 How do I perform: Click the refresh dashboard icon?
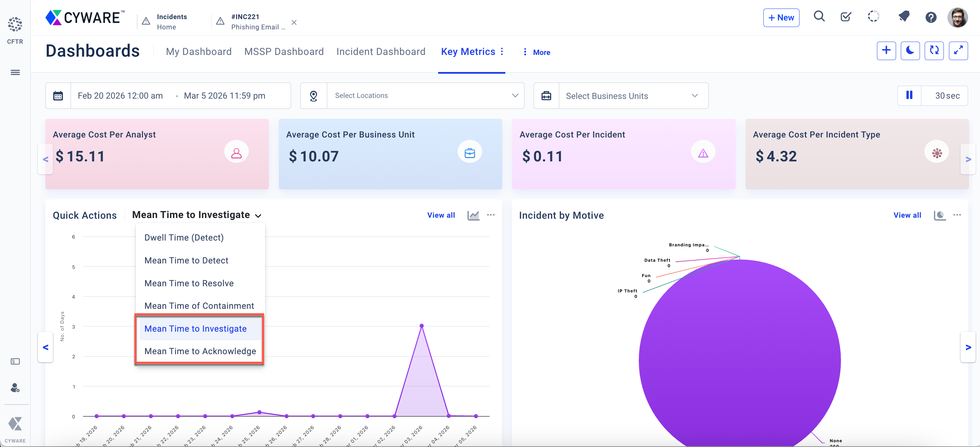[x=934, y=51]
